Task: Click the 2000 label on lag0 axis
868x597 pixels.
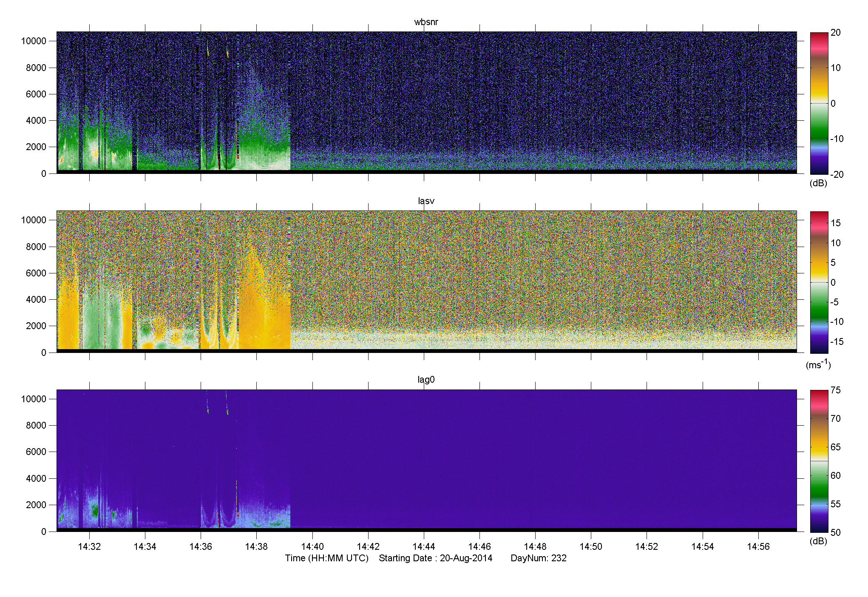Action: point(36,505)
